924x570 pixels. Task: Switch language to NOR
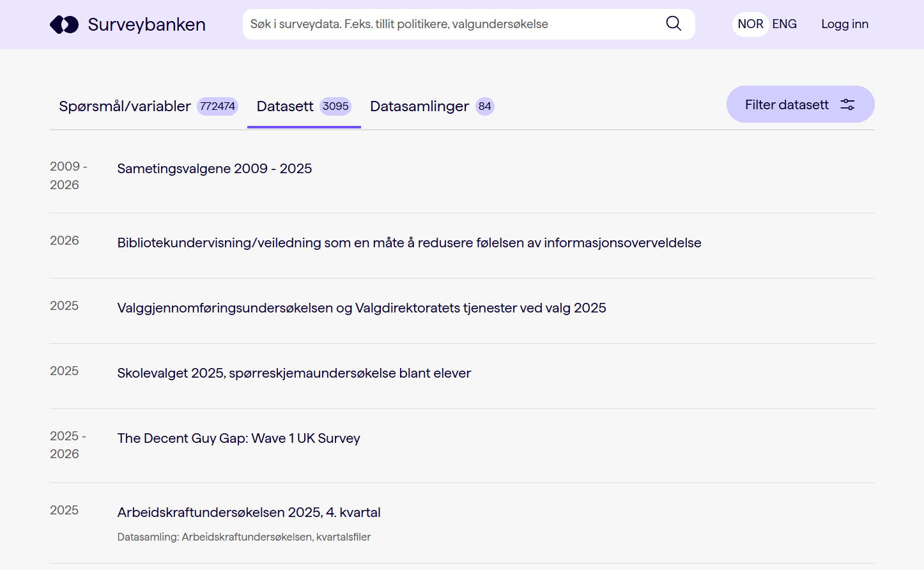pyautogui.click(x=750, y=24)
